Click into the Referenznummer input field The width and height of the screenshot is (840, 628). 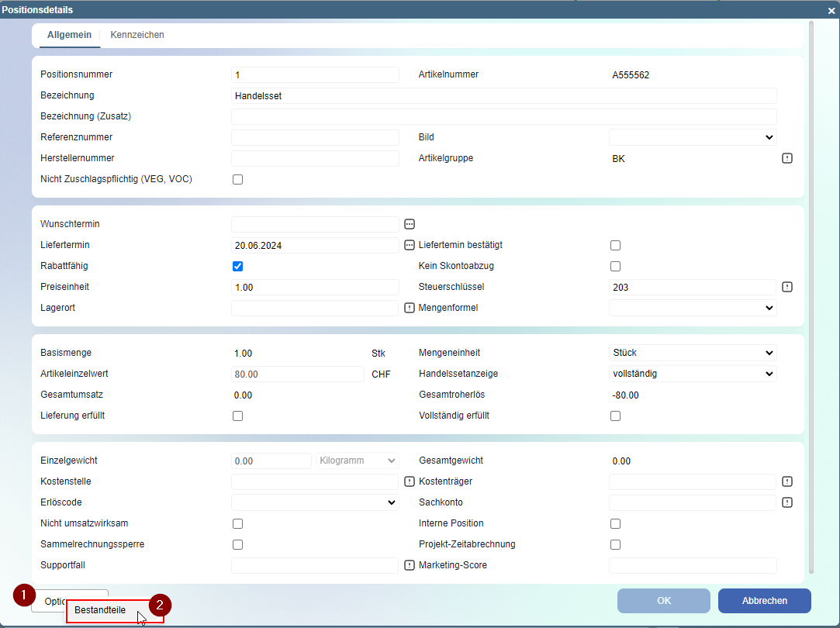315,137
